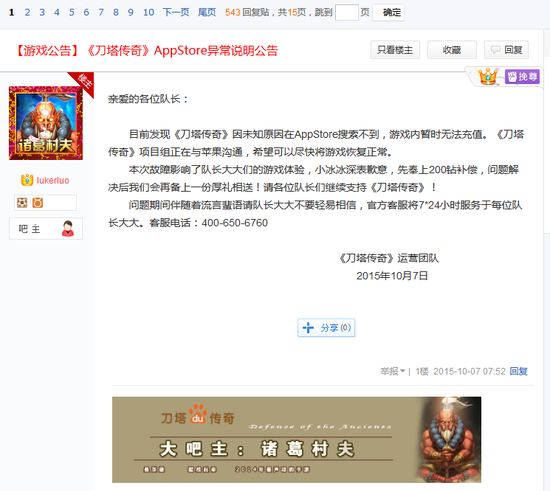Click the 楼主 red corner ribbon
The width and height of the screenshot is (550, 491).
(x=83, y=83)
